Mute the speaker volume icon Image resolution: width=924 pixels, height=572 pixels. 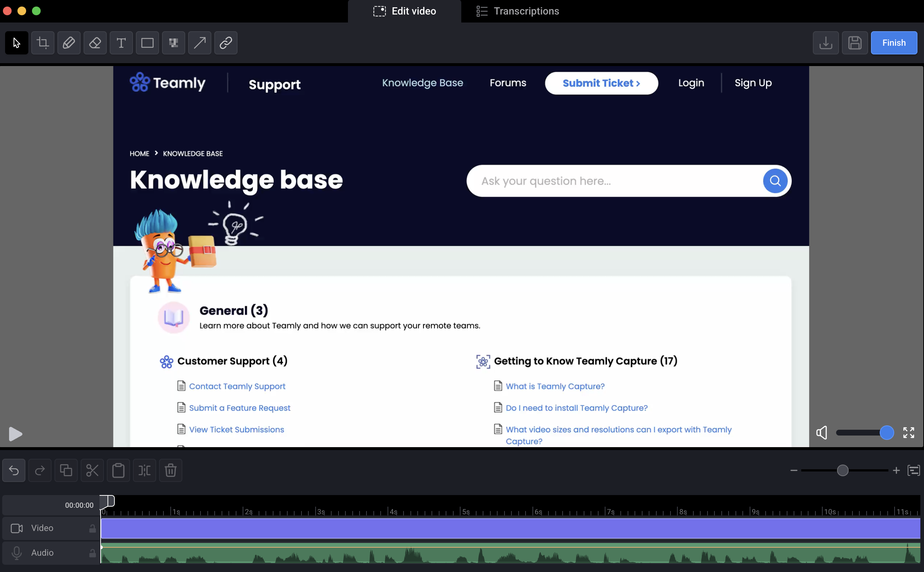(x=822, y=432)
